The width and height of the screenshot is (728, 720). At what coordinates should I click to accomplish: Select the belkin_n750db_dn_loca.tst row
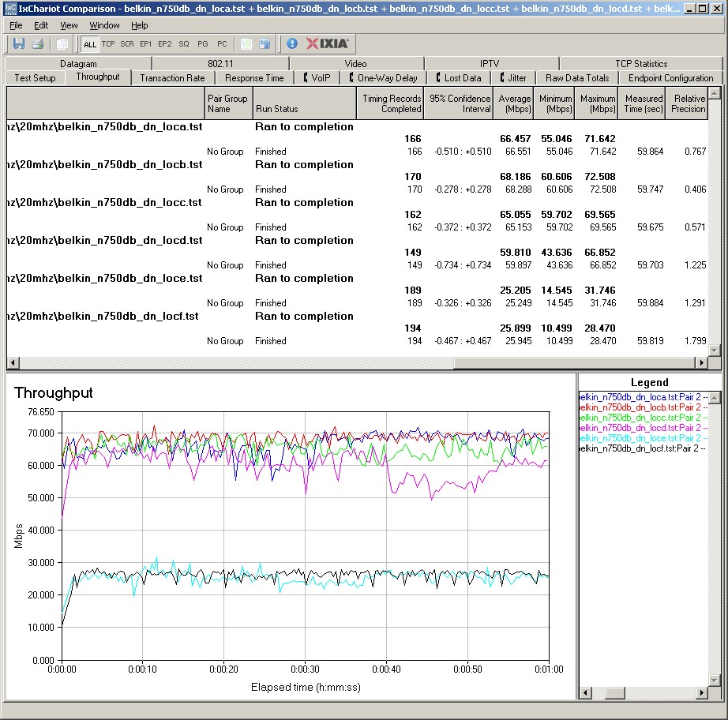[358, 127]
